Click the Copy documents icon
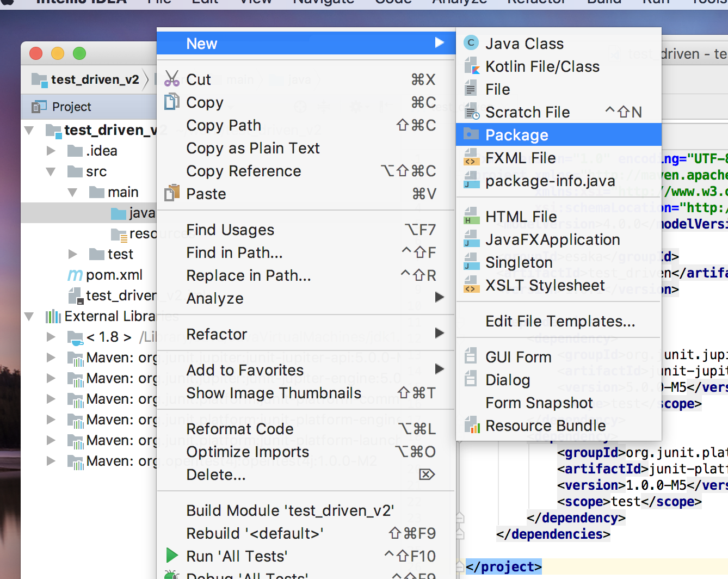Viewport: 728px width, 579px height. 172,102
